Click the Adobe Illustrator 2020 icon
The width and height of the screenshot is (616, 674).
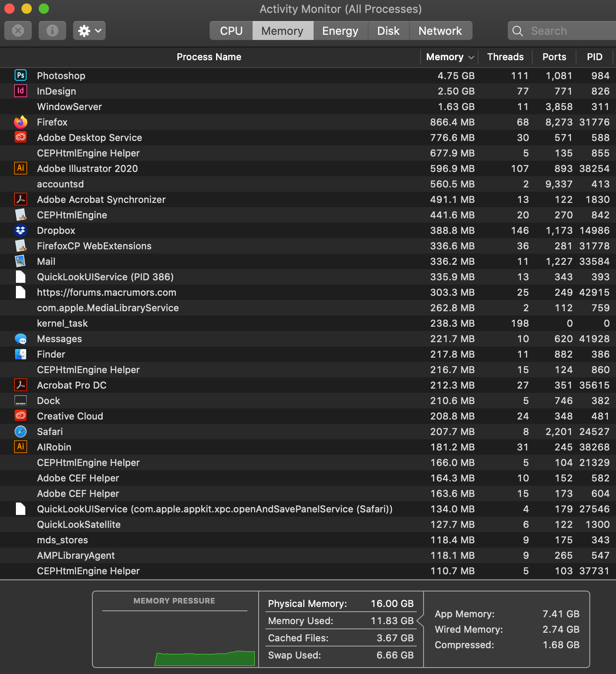pos(21,168)
